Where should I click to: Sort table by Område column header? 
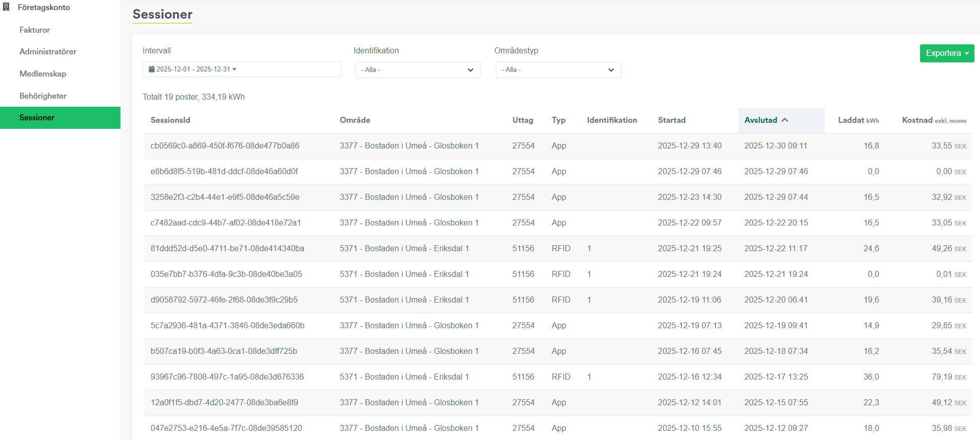[355, 120]
